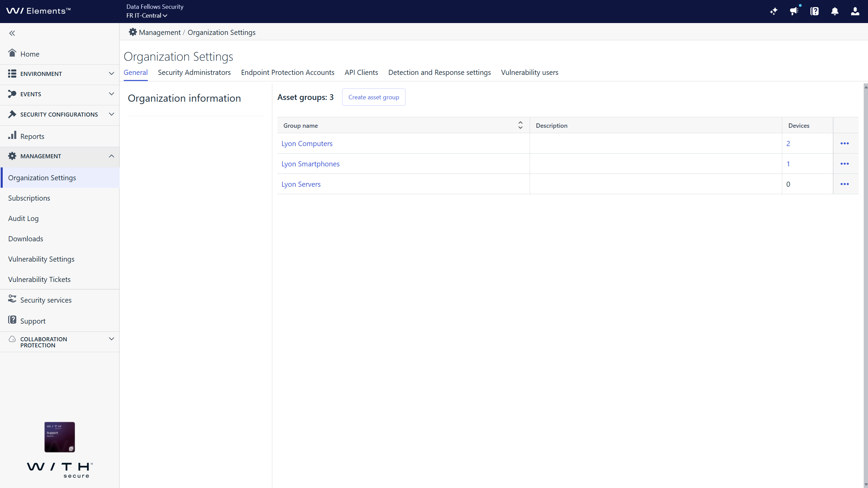Open Detection and Response settings tab
868x488 pixels.
pos(439,73)
